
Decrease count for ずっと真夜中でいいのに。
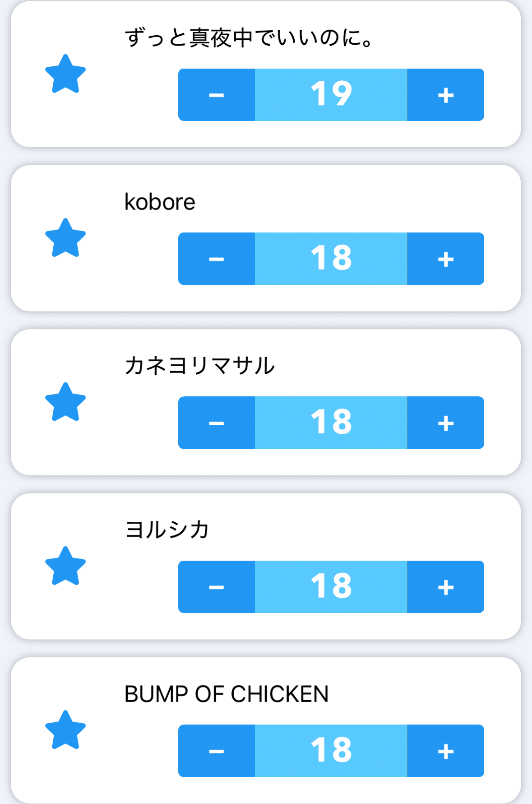click(x=217, y=95)
